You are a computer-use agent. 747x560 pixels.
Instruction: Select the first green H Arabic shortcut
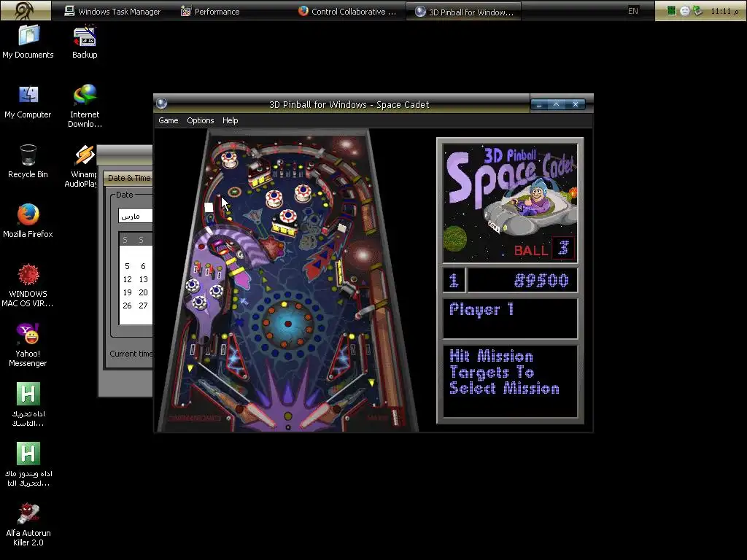tap(28, 405)
